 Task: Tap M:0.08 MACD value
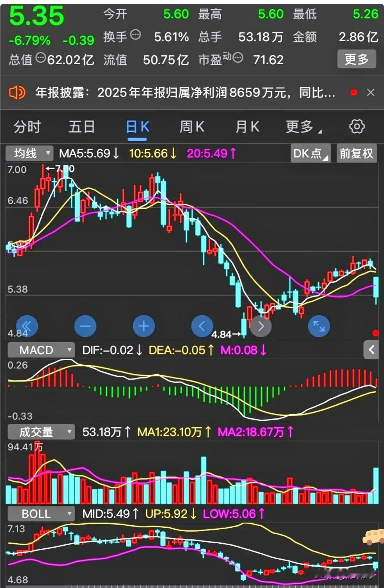[244, 350]
